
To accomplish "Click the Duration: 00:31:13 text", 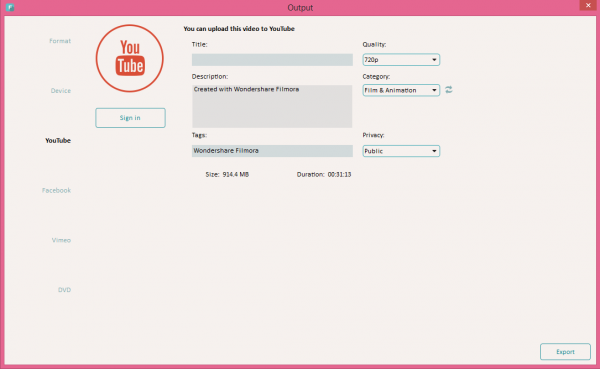I will click(324, 175).
